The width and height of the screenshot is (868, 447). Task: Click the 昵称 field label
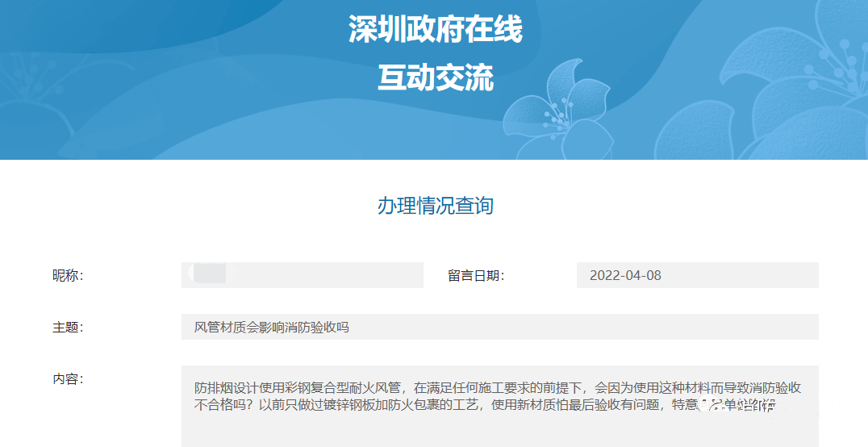click(68, 276)
